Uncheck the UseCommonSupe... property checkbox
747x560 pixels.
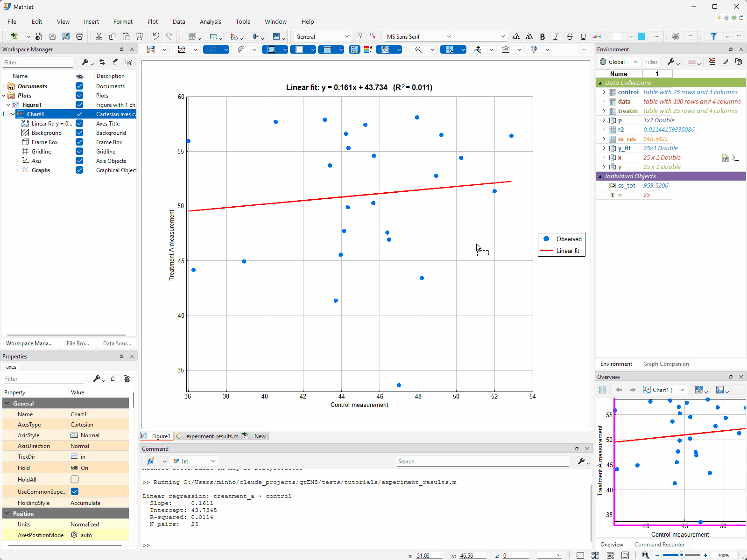point(75,491)
